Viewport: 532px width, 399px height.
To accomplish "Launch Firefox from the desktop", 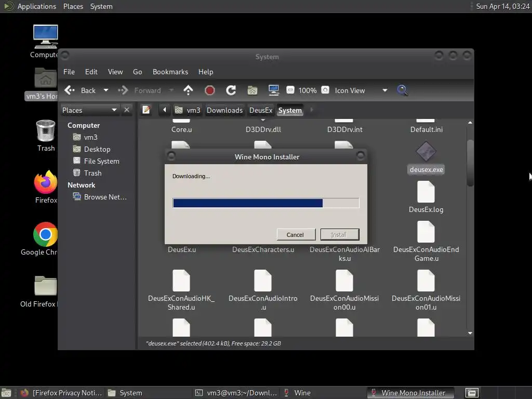I will 46,182.
